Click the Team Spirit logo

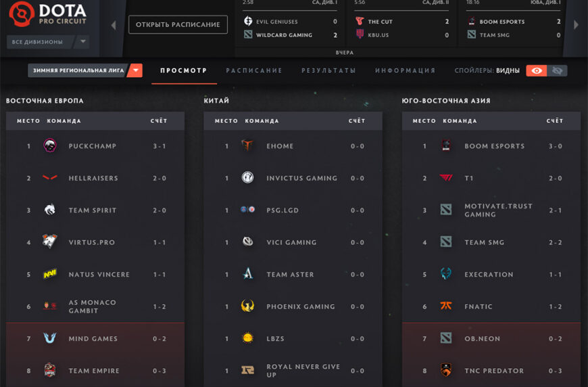pos(50,210)
